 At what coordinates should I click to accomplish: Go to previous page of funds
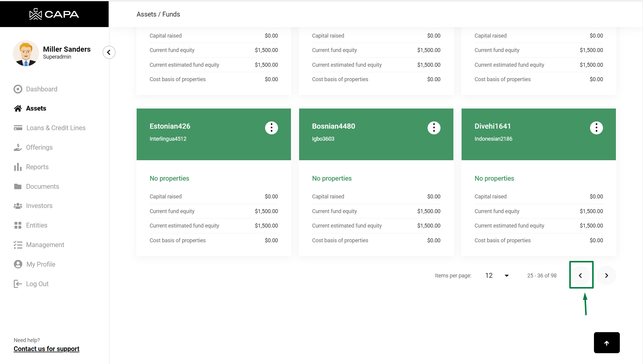(x=580, y=275)
